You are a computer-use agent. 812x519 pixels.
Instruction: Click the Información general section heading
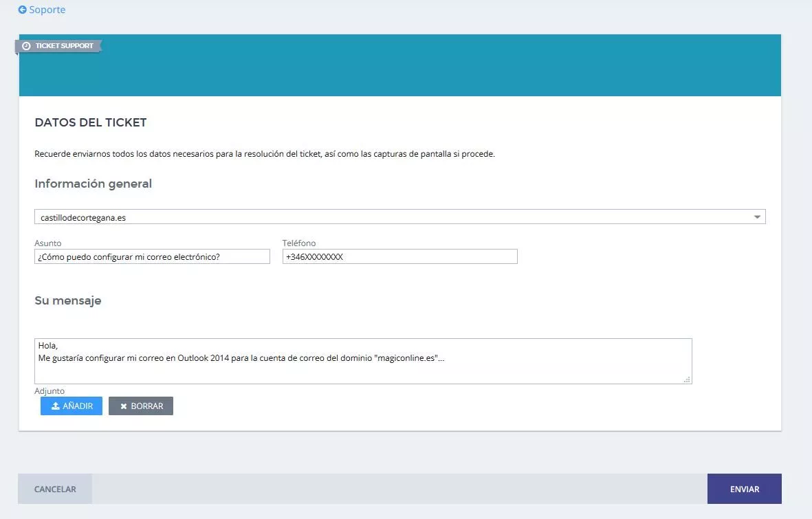(x=94, y=184)
